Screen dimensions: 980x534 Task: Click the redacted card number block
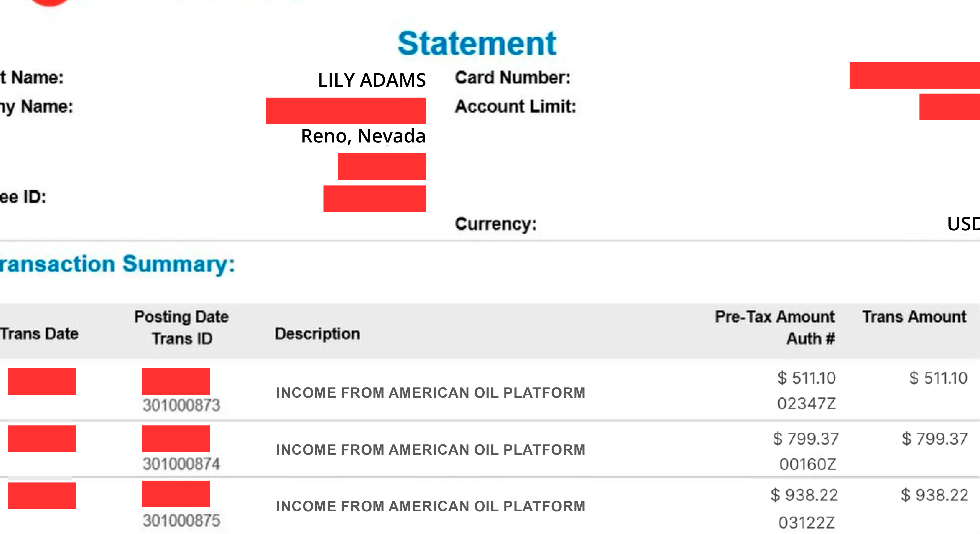(x=914, y=76)
